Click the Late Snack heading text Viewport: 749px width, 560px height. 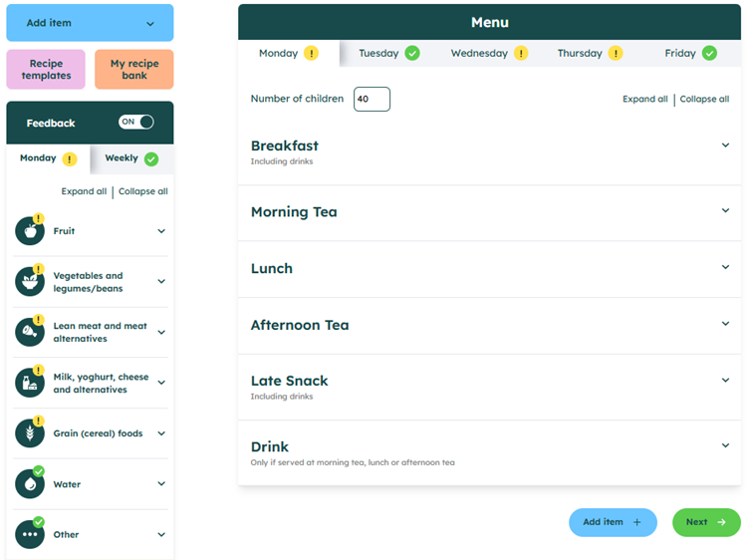[x=290, y=381]
